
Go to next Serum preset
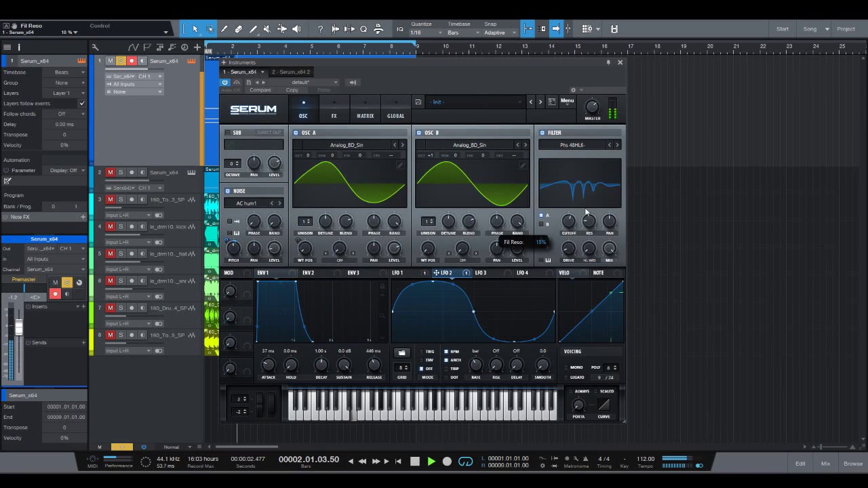pos(540,102)
